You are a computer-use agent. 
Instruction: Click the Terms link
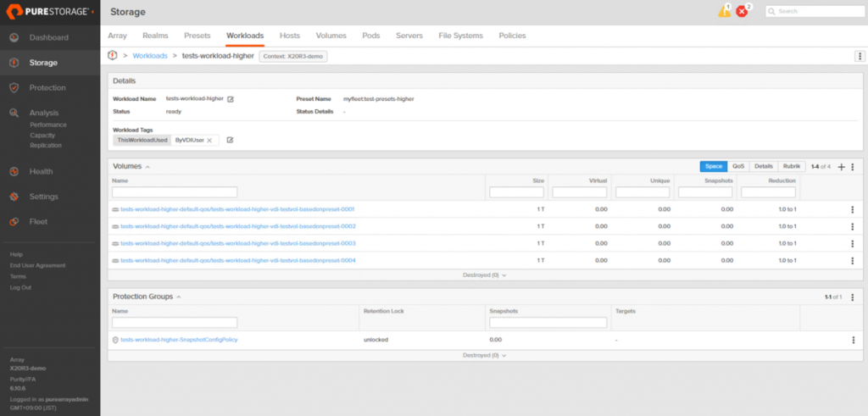(18, 276)
